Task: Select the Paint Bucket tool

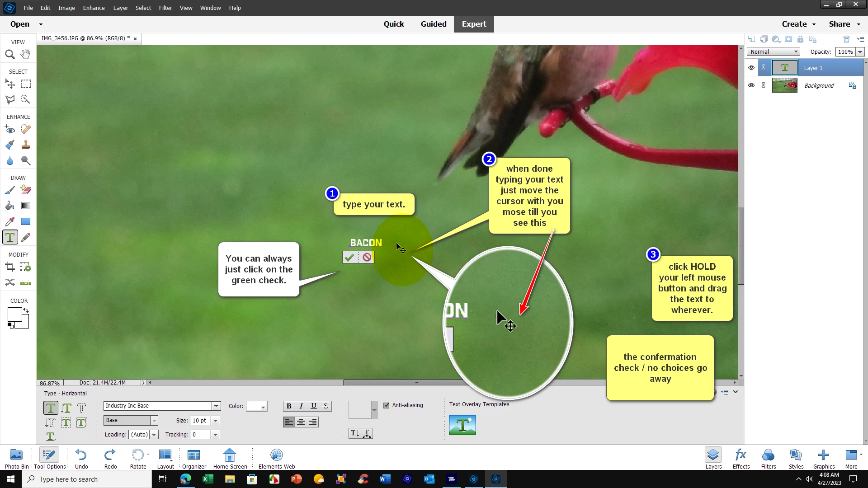Action: click(x=9, y=206)
